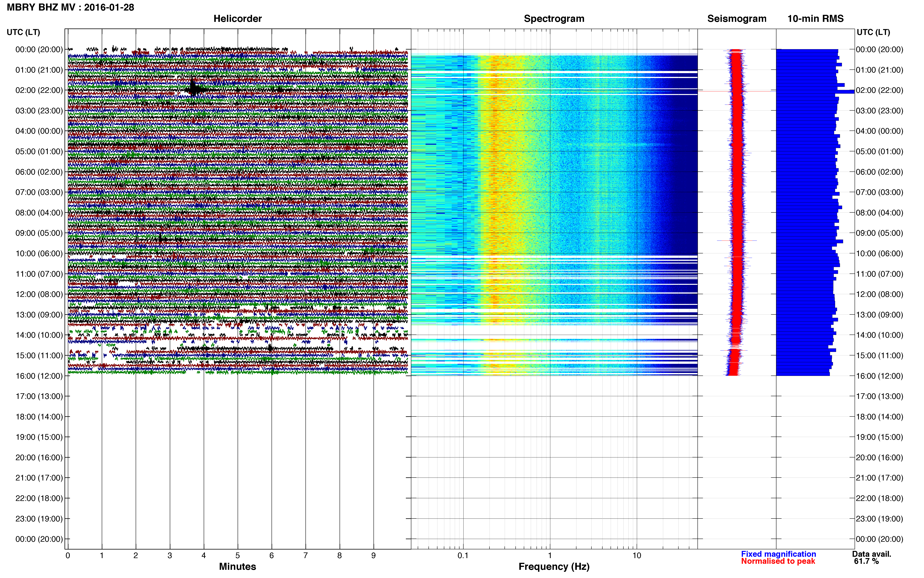Click helicorder minute tick label '3'
924x578 pixels.
click(x=170, y=555)
